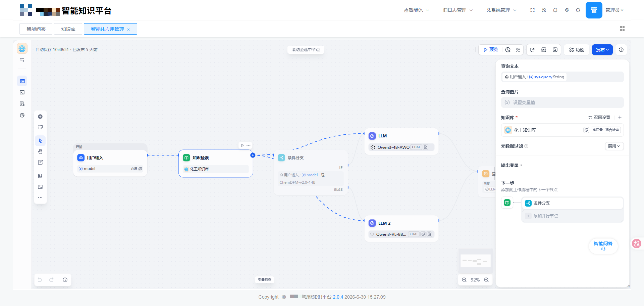Switch language via translate icon
Viewport: 644px width, 306px height.
tap(544, 10)
